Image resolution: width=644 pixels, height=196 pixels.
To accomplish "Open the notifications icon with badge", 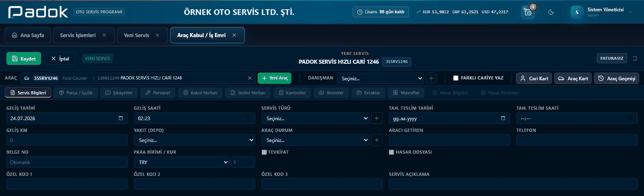I will (528, 12).
